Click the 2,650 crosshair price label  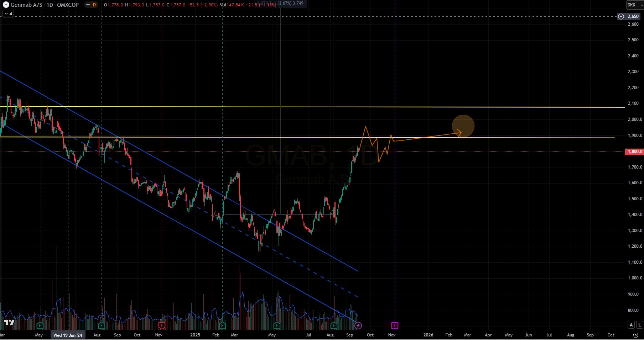click(633, 16)
